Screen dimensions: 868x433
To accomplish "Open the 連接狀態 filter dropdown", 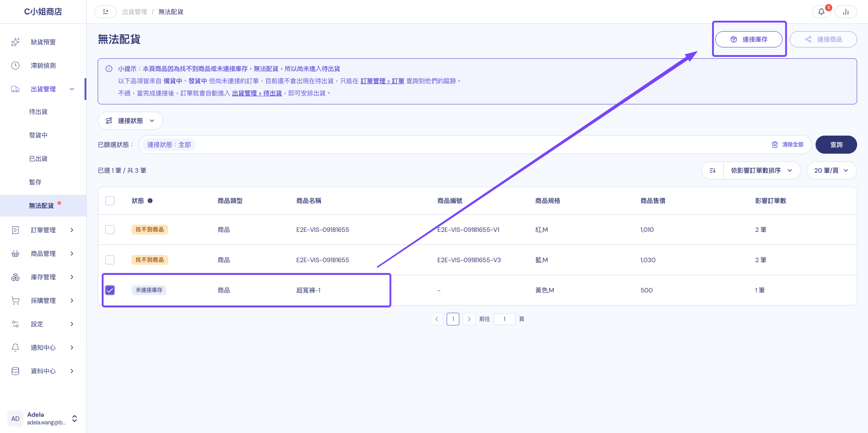I will tap(130, 121).
